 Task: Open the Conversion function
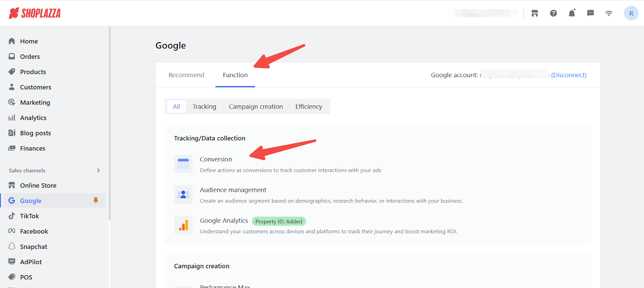pyautogui.click(x=216, y=159)
